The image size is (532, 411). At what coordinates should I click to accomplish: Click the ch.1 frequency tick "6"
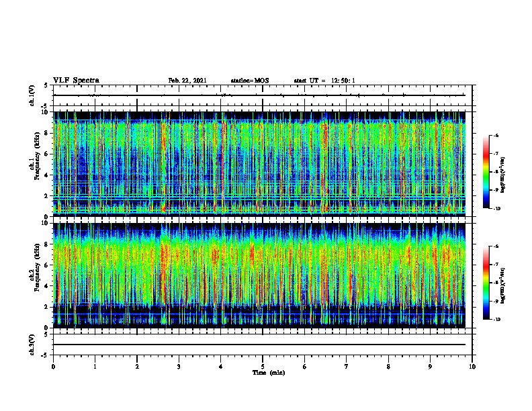[47, 154]
